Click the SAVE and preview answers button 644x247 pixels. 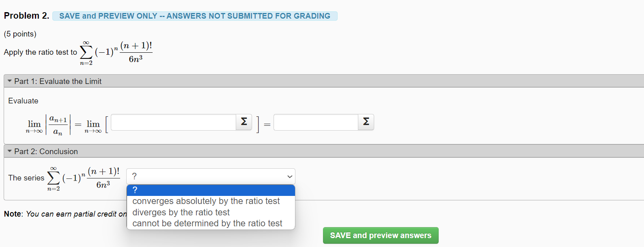[380, 235]
